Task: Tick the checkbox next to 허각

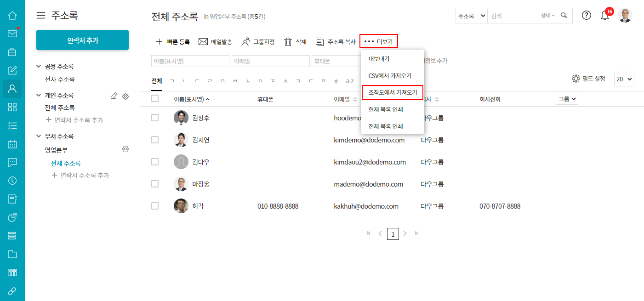Action: [x=155, y=206]
